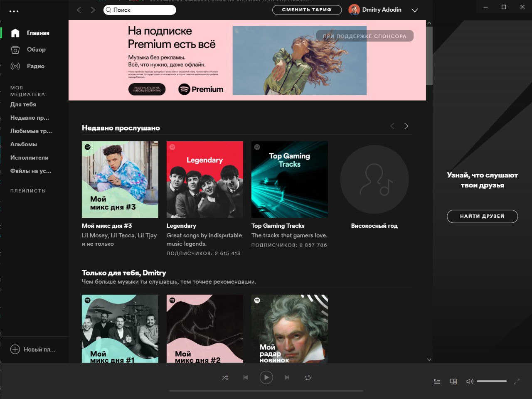Open connect to device icon
The image size is (532, 399).
click(453, 381)
